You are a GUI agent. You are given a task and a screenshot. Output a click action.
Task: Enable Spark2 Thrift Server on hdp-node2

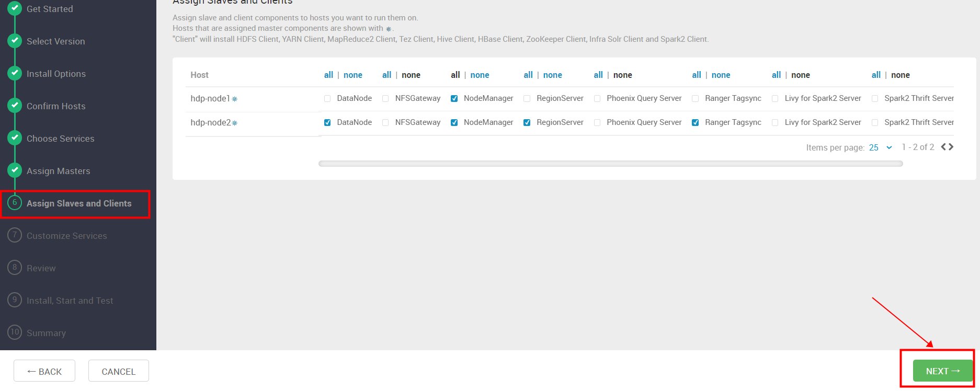[x=875, y=122]
